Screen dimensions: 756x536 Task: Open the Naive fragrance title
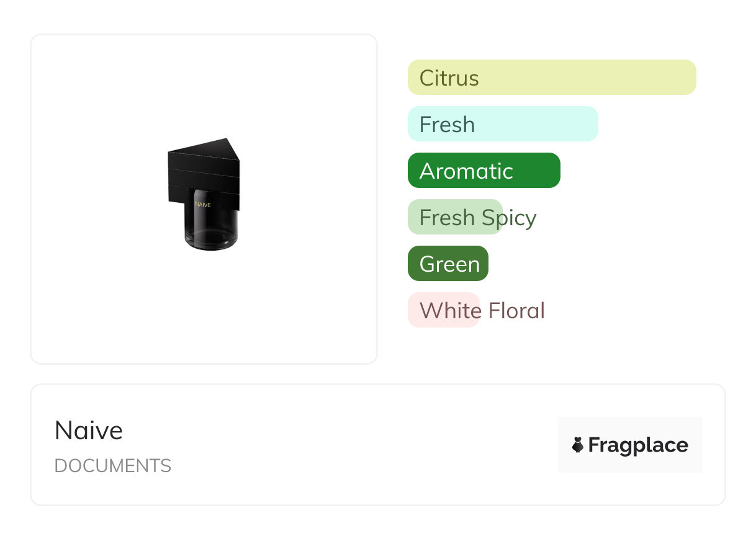click(89, 430)
